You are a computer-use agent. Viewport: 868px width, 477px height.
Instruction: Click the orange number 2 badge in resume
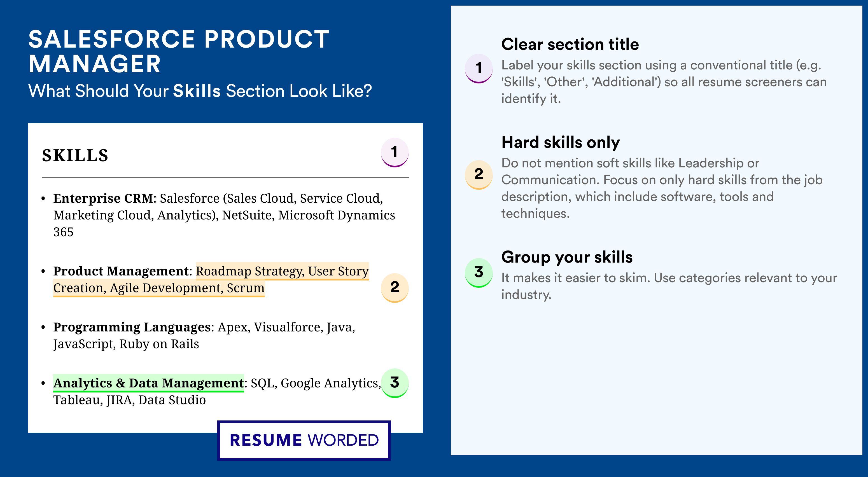[395, 288]
